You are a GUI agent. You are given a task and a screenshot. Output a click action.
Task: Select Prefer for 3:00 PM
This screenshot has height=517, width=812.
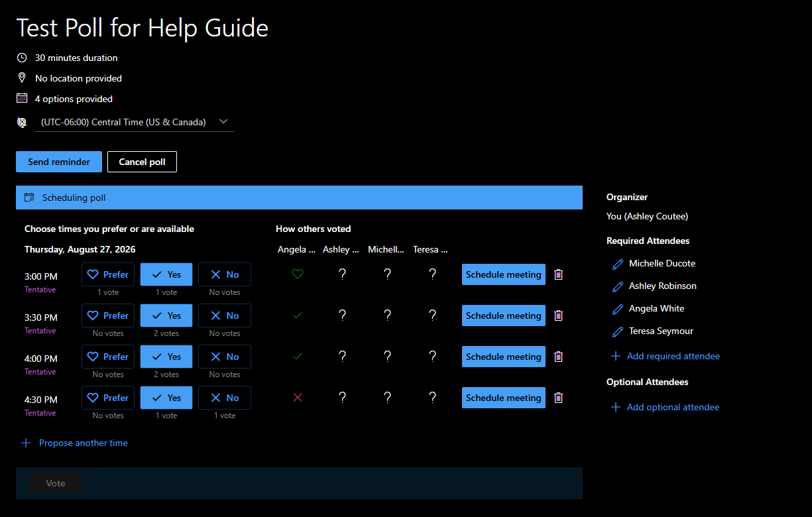click(108, 274)
